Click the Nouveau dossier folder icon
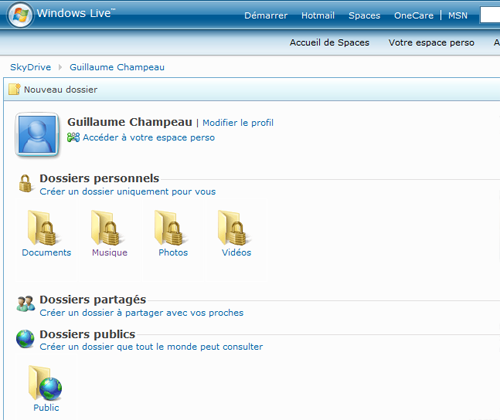 pyautogui.click(x=14, y=89)
